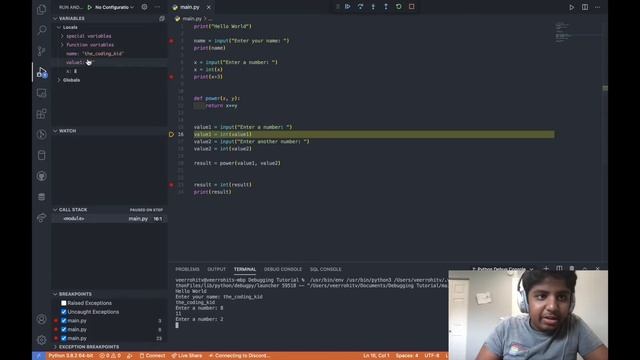Restart the debug session

[399, 7]
